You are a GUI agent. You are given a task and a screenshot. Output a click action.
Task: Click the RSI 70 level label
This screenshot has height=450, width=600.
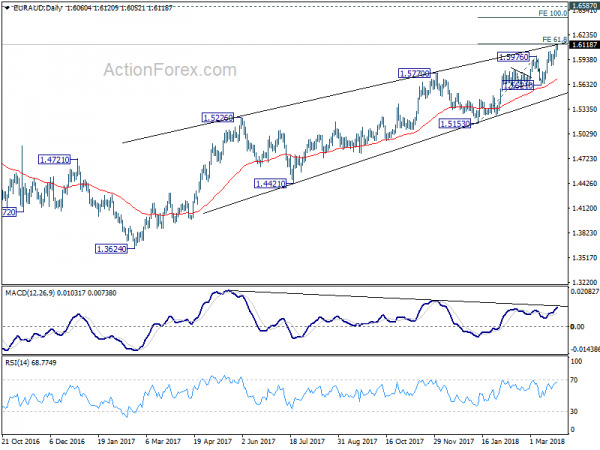pyautogui.click(x=574, y=380)
